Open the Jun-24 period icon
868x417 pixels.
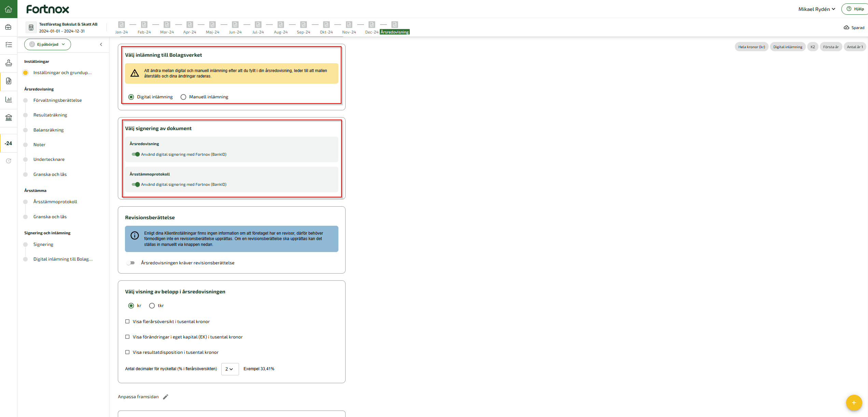click(235, 25)
